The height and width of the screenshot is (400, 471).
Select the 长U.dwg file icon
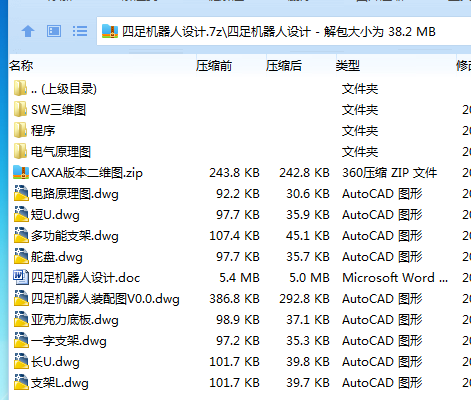pyautogui.click(x=21, y=362)
